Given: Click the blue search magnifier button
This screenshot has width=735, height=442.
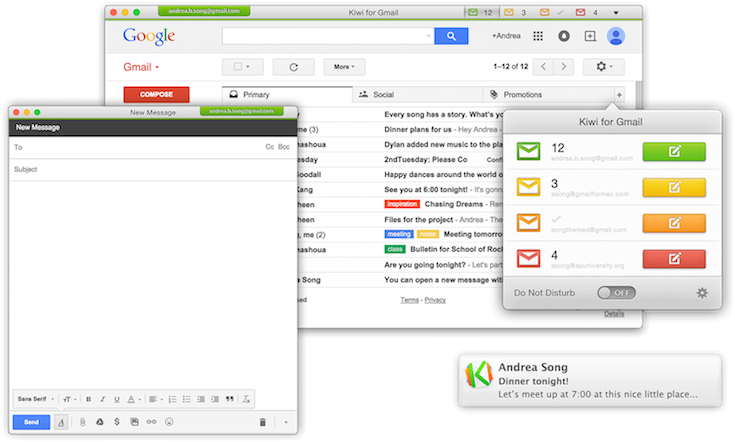Looking at the screenshot, I should coord(451,36).
